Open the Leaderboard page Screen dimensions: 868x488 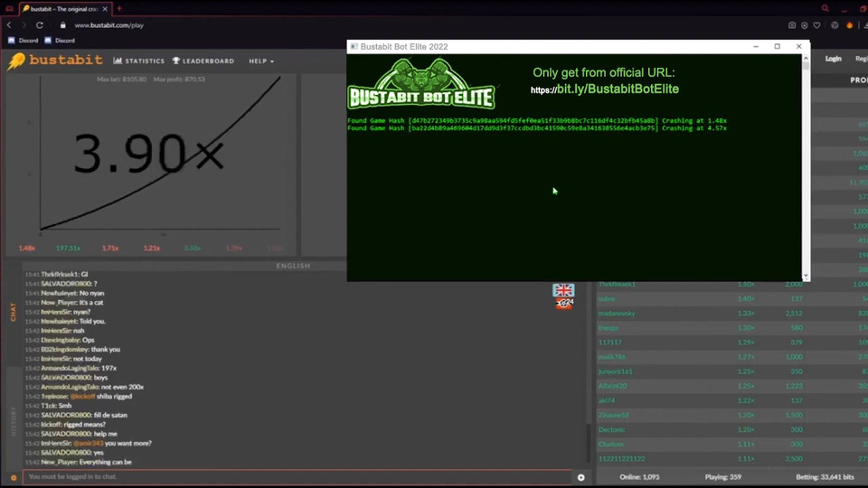click(203, 61)
